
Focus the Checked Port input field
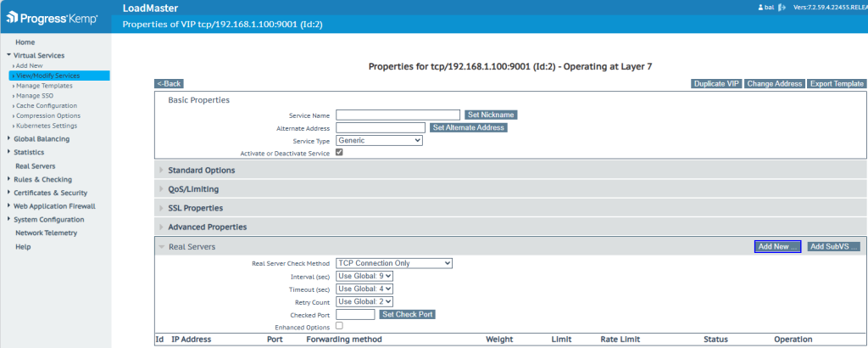(355, 314)
